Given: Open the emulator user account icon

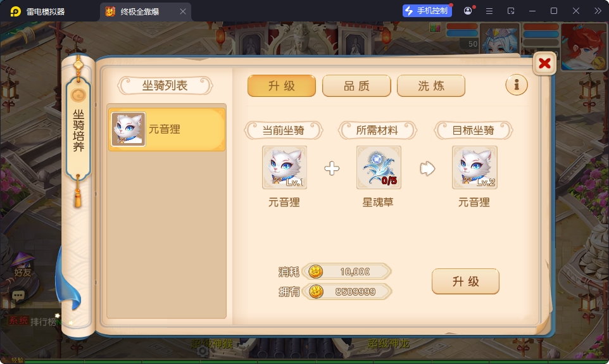Looking at the screenshot, I should pos(468,11).
